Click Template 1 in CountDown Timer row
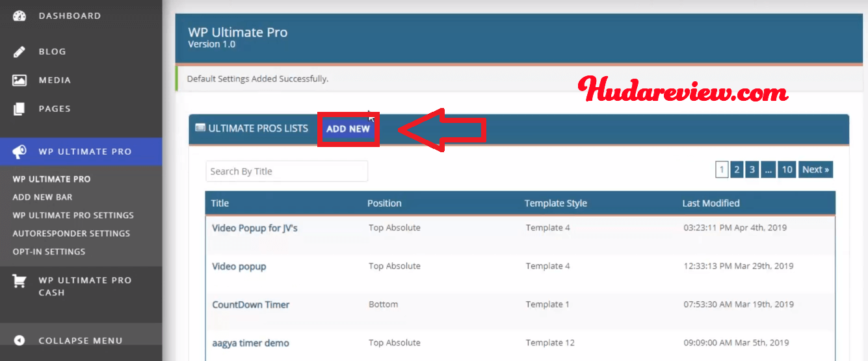 coord(547,304)
